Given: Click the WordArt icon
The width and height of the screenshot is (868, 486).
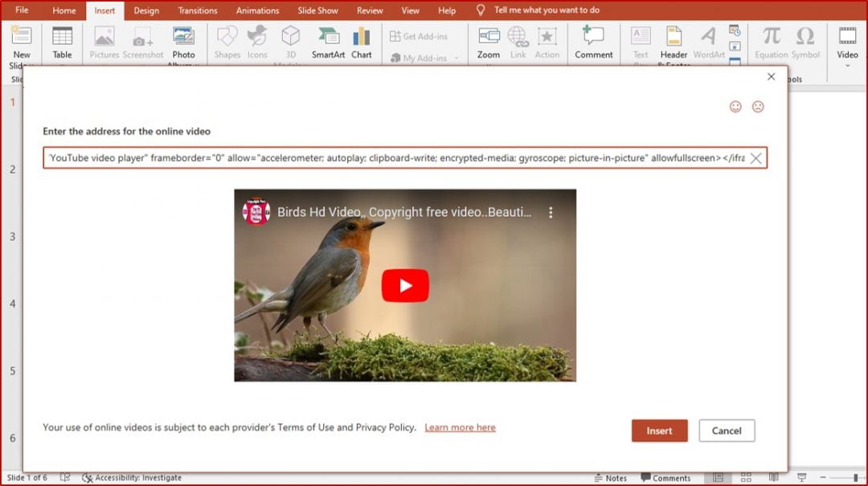Looking at the screenshot, I should [708, 42].
